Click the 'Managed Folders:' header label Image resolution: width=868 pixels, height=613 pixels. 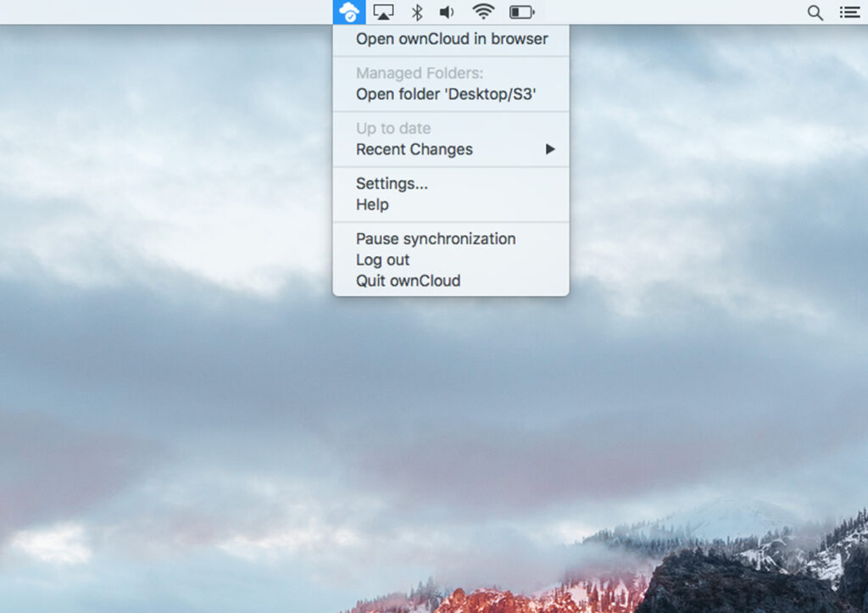(419, 74)
